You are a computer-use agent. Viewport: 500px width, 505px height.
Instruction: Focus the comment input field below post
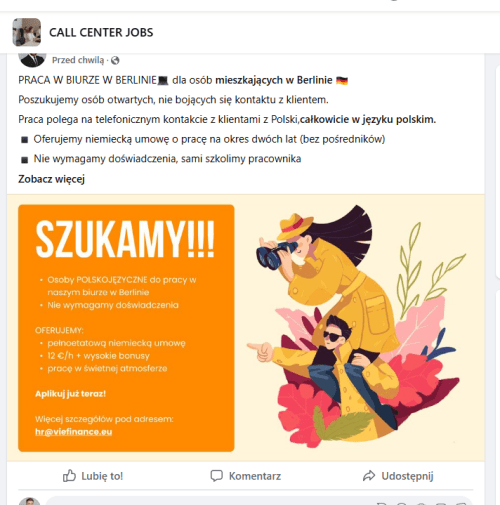259,501
